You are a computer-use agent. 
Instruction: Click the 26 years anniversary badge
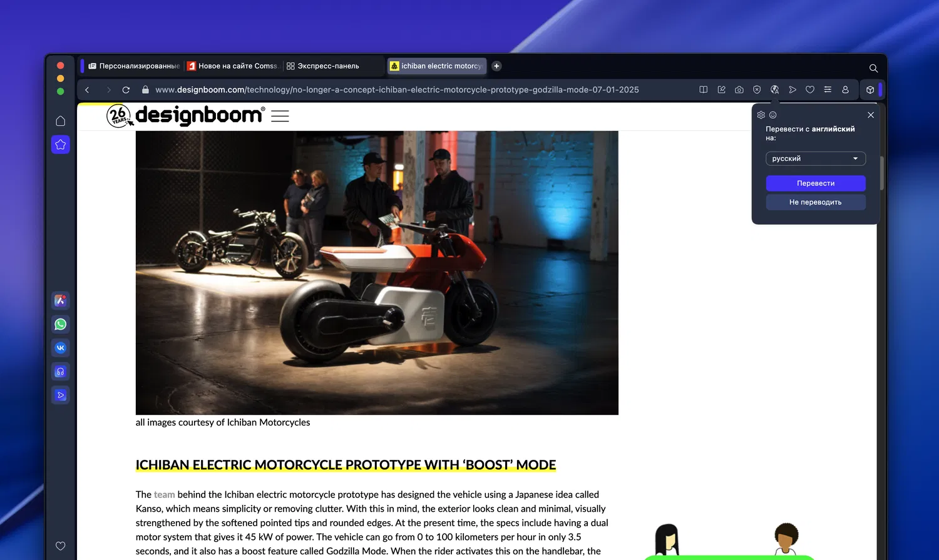tap(120, 116)
